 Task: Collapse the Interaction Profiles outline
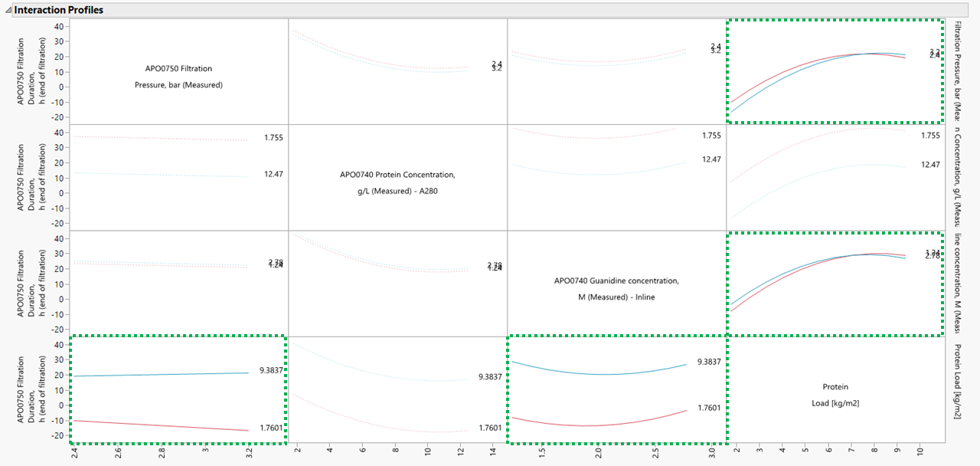8,10
